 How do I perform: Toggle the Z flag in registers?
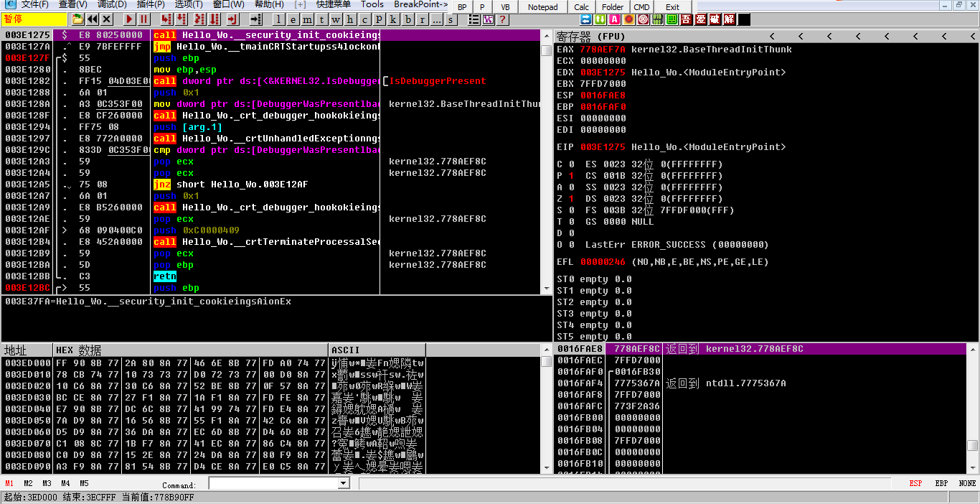570,199
